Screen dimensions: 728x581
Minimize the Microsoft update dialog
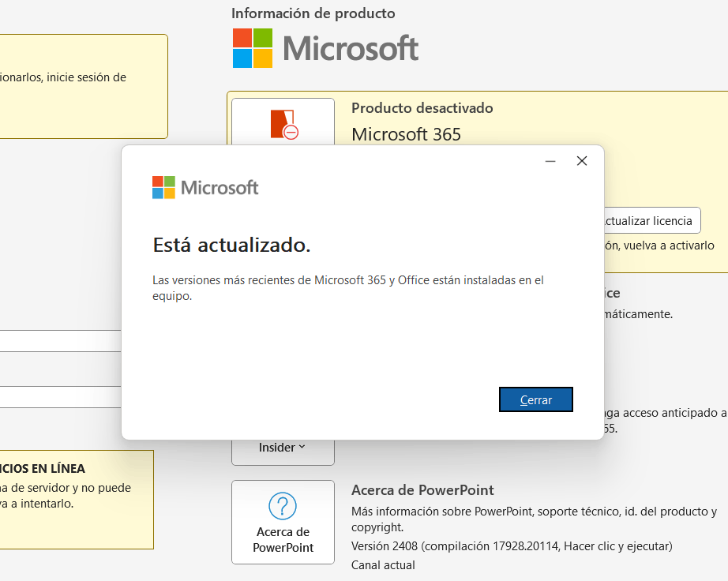tap(550, 161)
